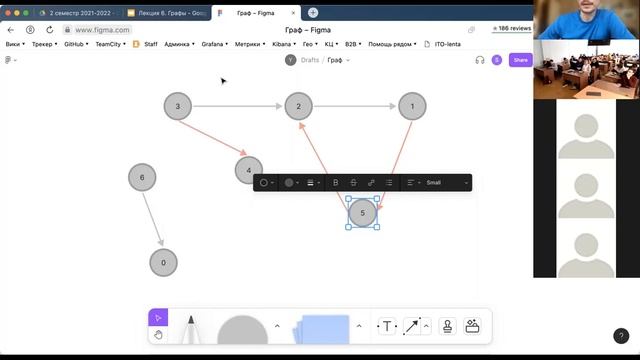Screen dimensions: 640x360
Task: Open the 186 reviews link
Action: point(512,29)
